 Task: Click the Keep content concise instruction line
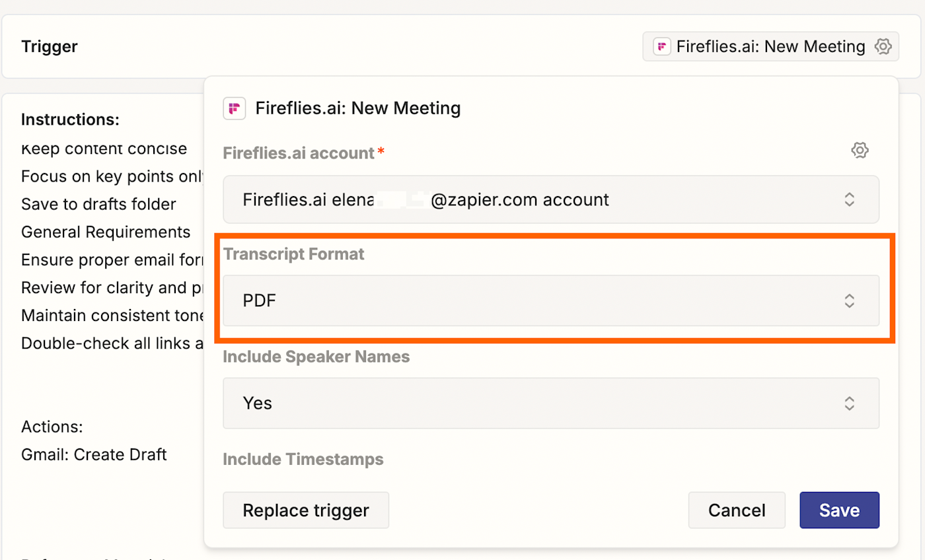[104, 149]
